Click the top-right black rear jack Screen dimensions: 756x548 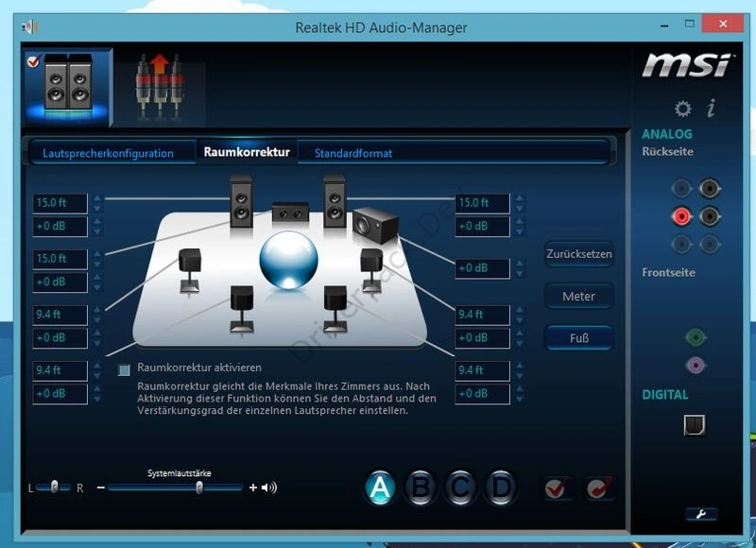(710, 188)
